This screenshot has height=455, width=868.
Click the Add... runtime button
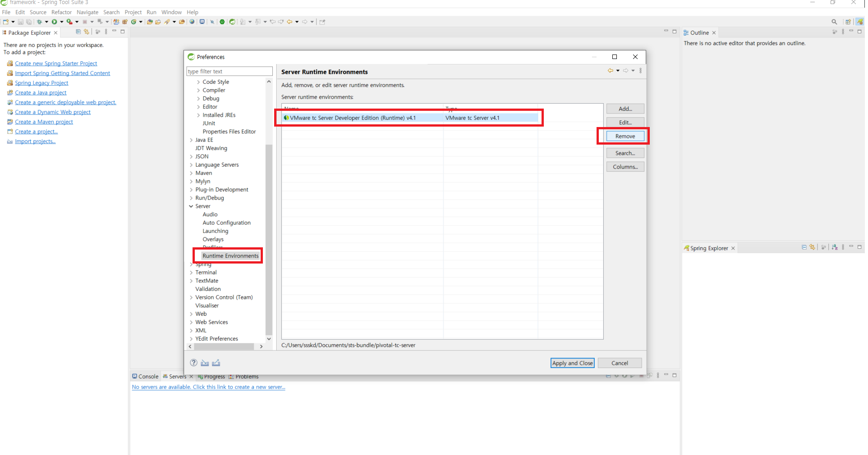pos(625,109)
